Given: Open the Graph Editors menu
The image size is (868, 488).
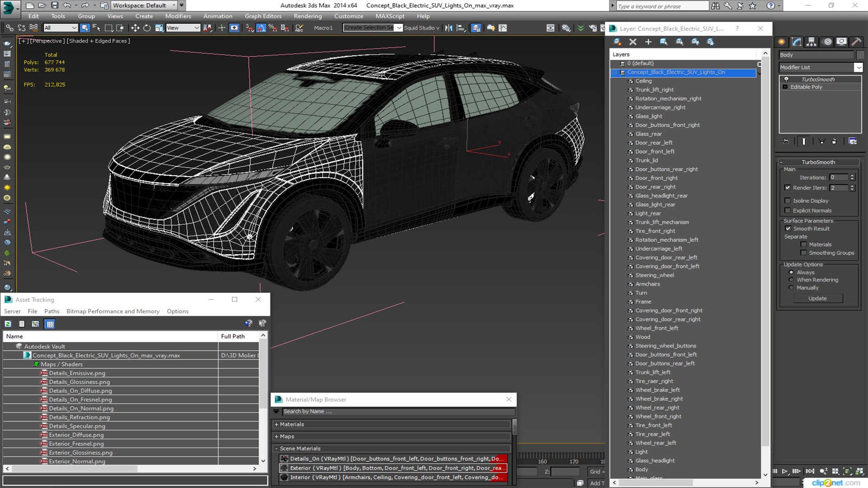Looking at the screenshot, I should coord(263,16).
